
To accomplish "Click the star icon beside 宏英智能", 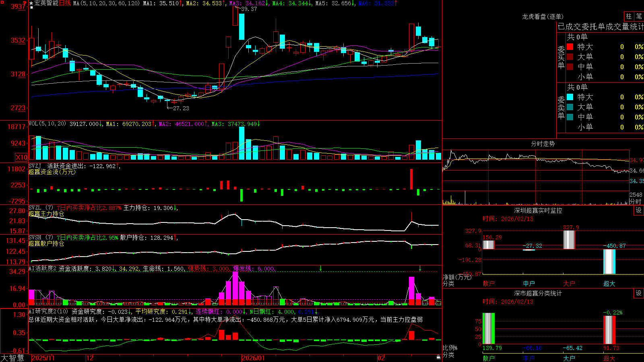I will tap(31, 3).
